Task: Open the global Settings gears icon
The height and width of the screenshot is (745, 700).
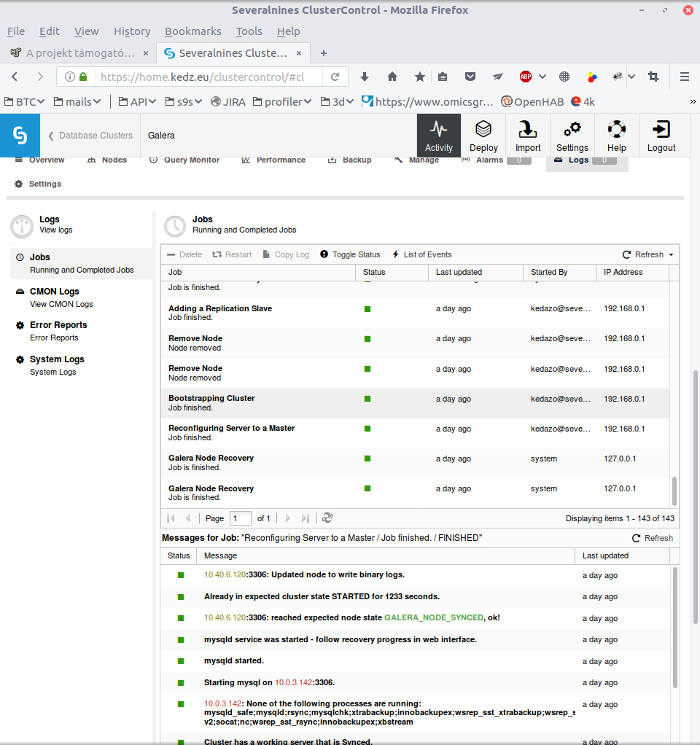Action: (572, 136)
